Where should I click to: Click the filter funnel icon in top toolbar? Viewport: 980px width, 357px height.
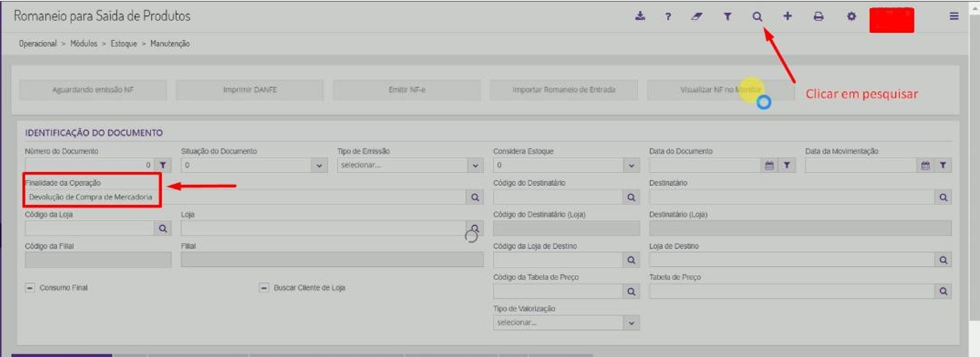click(726, 16)
